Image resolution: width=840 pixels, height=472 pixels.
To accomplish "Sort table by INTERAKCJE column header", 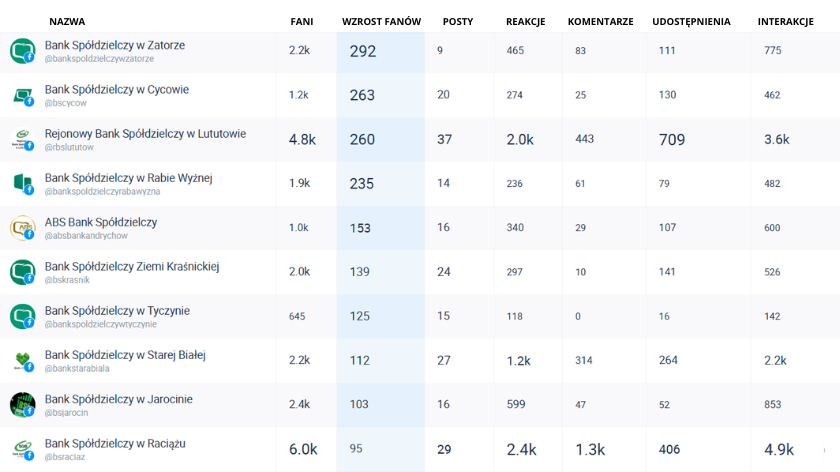I will pyautogui.click(x=785, y=21).
